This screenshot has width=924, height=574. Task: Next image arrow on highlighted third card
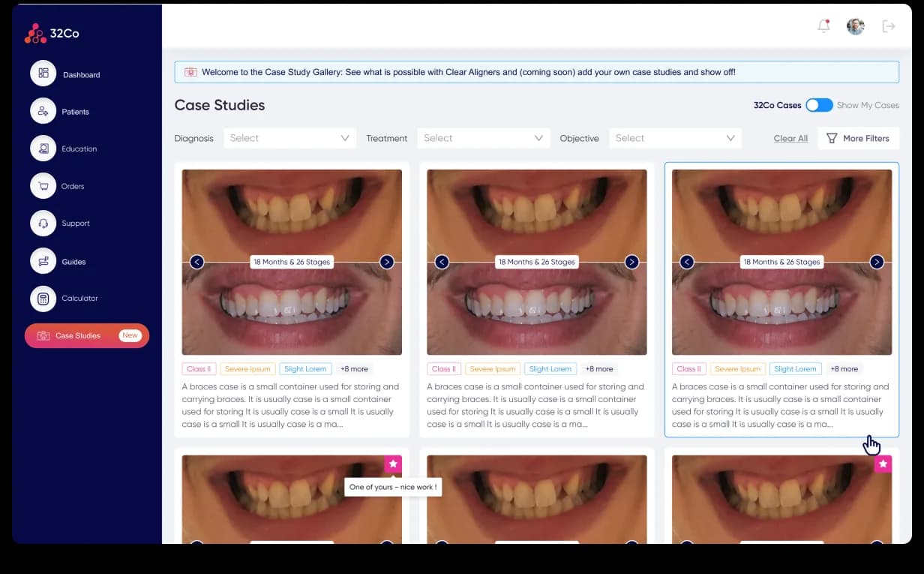(877, 262)
